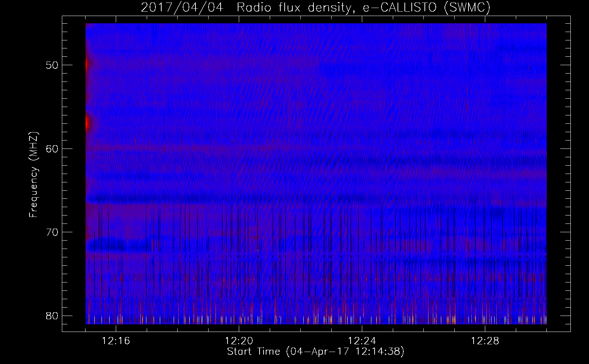
Task: Click the 12:24 time axis label
Action: point(362,341)
